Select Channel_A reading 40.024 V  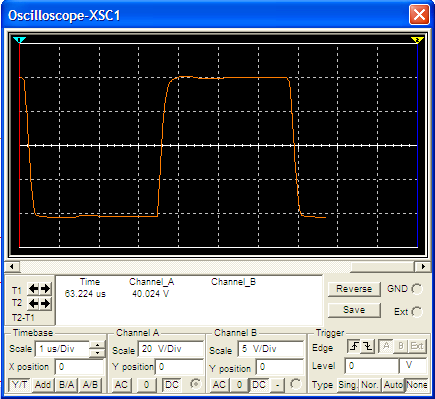tap(151, 294)
